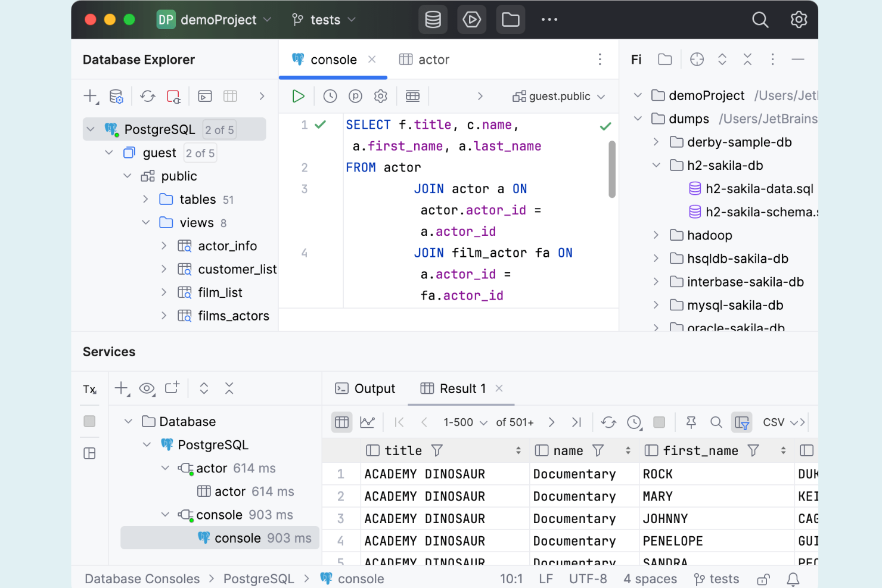This screenshot has height=588, width=882.
Task: Run the SQL query with Execute button
Action: 298,96
